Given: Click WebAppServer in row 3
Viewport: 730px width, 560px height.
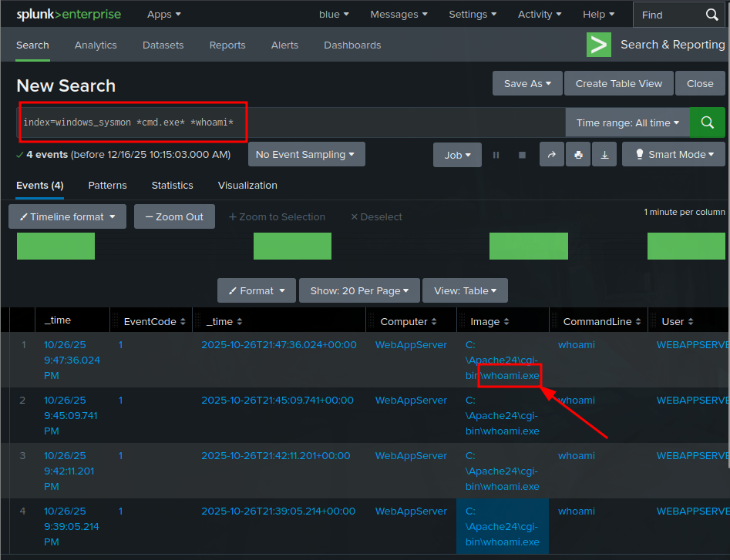Looking at the screenshot, I should 411,455.
